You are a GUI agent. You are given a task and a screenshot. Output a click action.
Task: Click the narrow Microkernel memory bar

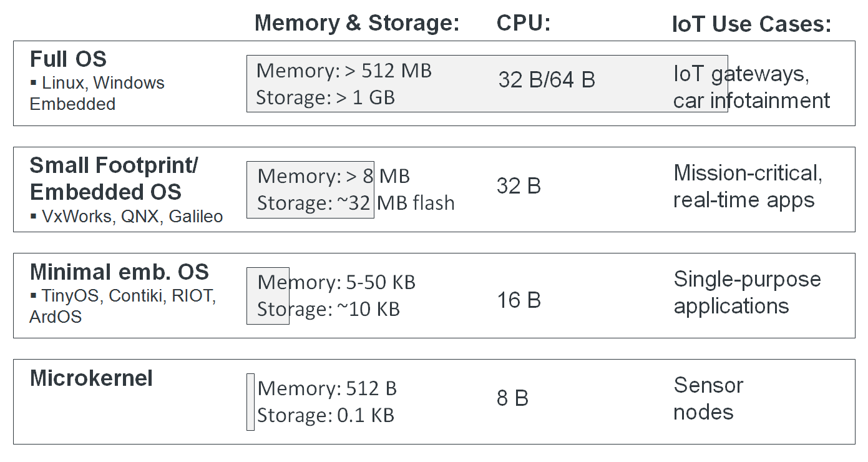(250, 402)
